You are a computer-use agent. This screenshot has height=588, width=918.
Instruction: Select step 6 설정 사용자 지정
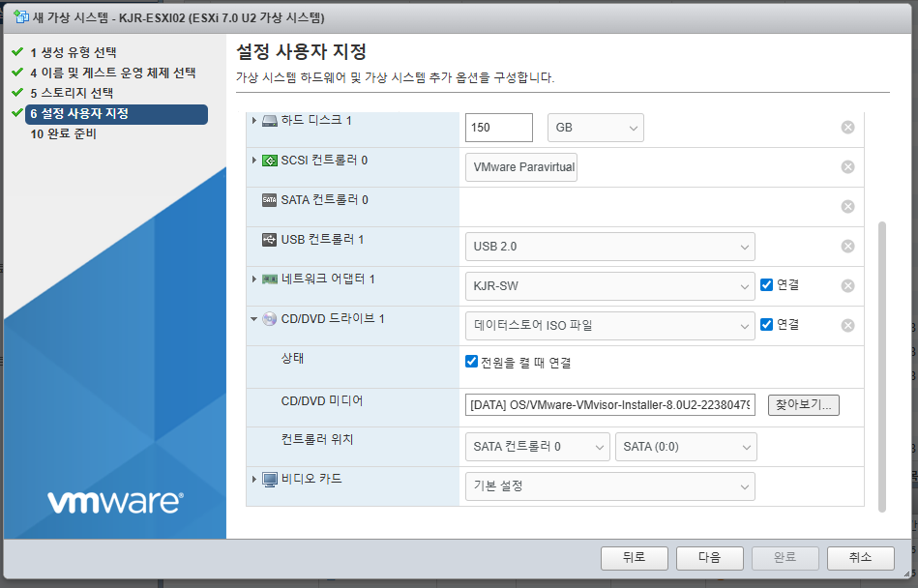[x=116, y=114]
